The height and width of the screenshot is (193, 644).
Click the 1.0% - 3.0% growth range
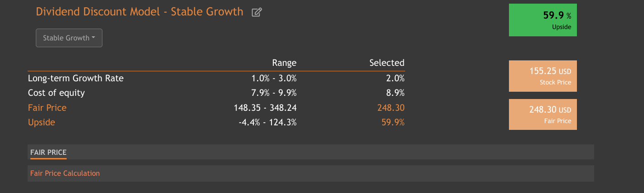tap(274, 78)
